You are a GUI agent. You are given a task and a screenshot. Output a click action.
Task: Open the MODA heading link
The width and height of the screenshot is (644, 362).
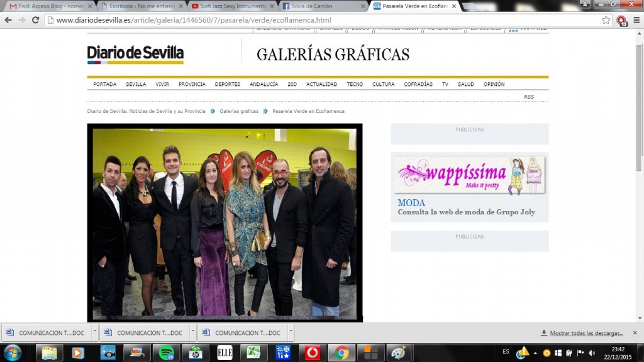click(x=411, y=203)
